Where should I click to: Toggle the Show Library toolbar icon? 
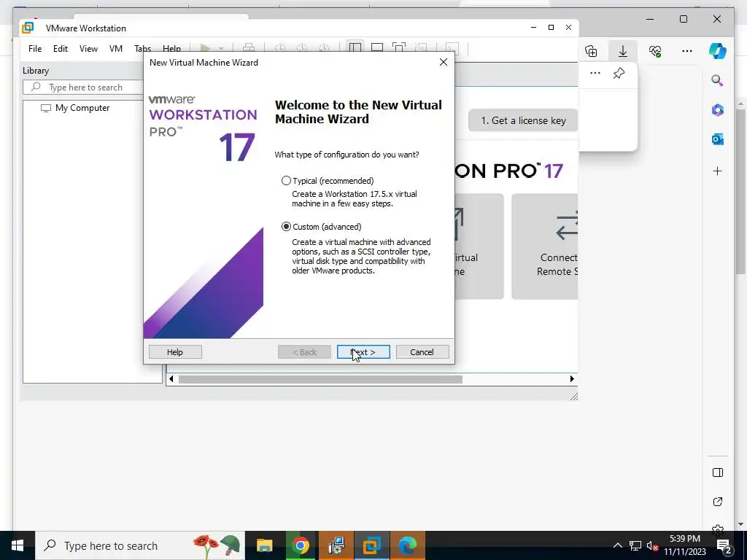(x=355, y=47)
